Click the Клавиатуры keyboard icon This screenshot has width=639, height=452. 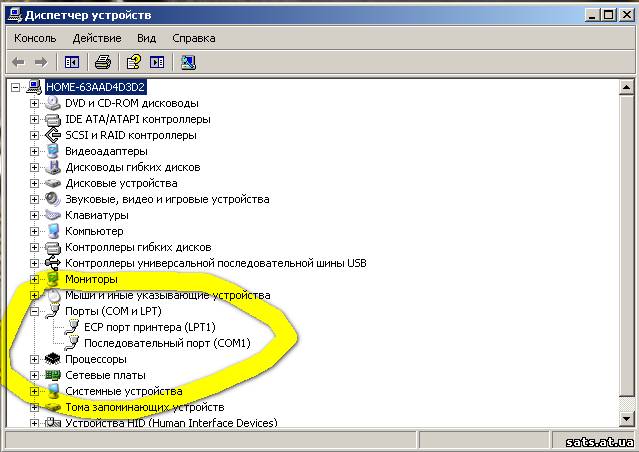[53, 215]
